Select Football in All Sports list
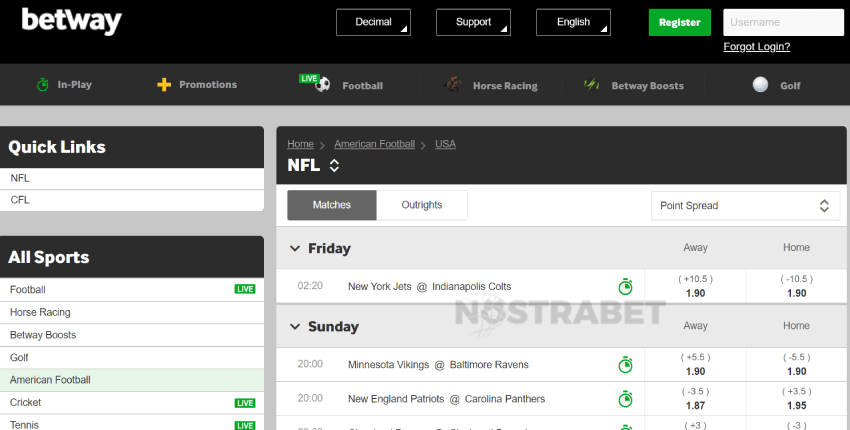This screenshot has height=430, width=850. click(132, 290)
